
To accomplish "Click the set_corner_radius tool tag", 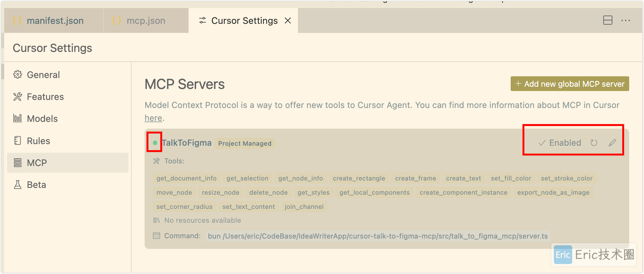I will 185,207.
